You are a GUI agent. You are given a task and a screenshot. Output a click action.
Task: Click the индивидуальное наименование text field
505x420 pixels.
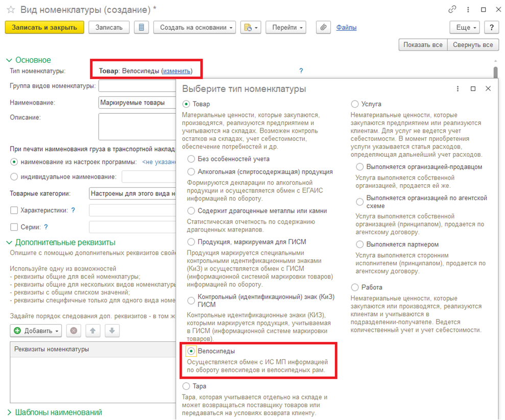[149, 177]
